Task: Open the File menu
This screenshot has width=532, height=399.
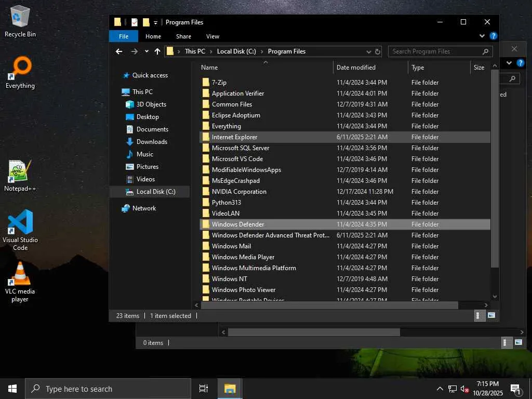Action: (x=124, y=36)
